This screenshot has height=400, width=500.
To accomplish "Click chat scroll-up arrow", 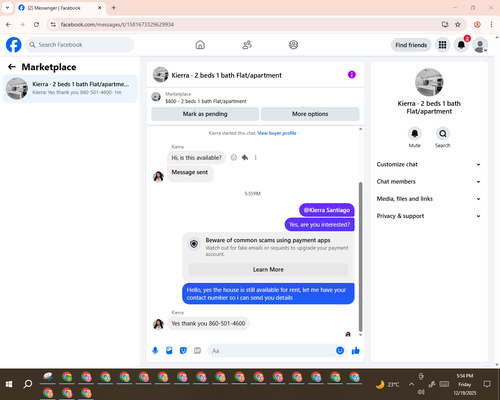I will click(x=360, y=129).
